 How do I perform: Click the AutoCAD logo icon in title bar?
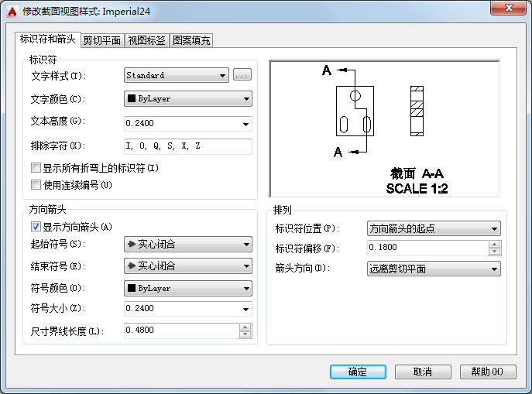[x=12, y=12]
